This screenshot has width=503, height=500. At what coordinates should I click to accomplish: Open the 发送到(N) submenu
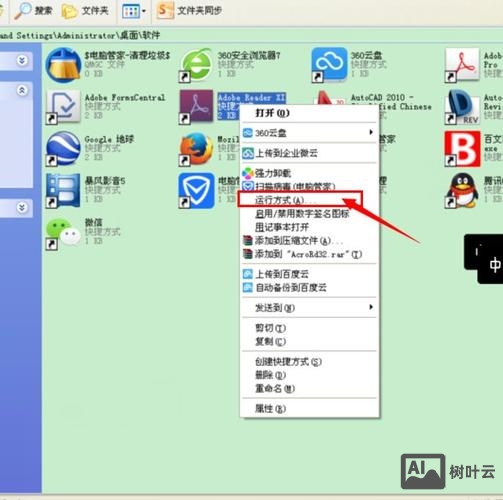309,308
